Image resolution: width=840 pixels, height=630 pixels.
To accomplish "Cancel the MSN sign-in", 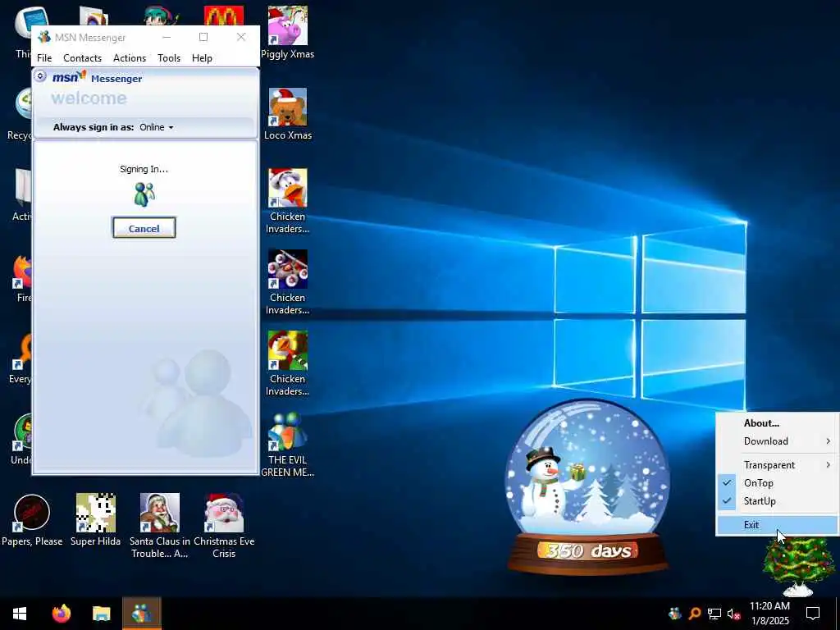I will [144, 228].
